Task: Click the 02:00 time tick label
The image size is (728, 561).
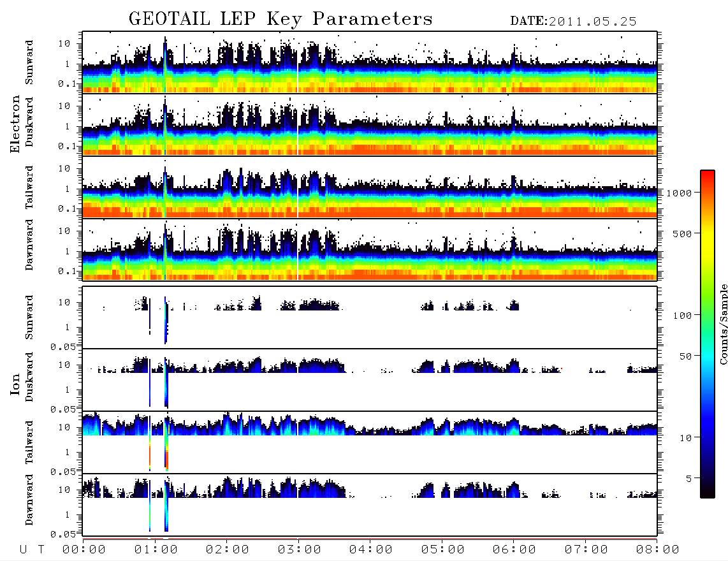Action: coord(228,550)
